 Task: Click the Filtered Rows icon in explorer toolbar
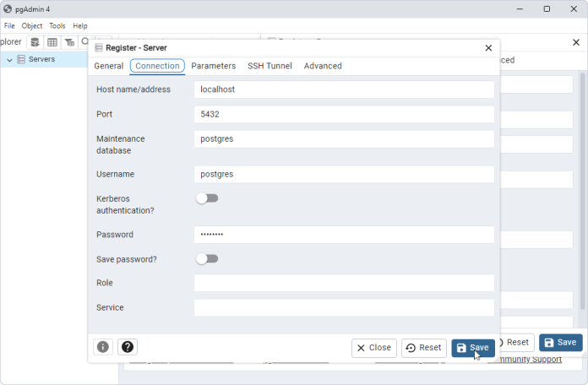click(69, 42)
